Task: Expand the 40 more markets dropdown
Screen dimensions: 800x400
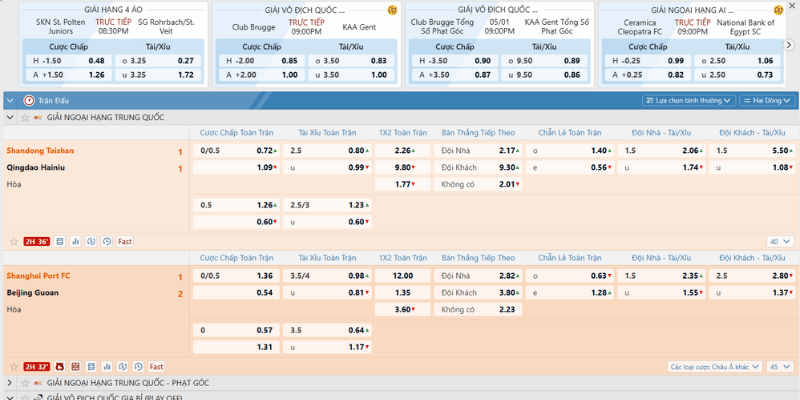Action: [x=777, y=241]
